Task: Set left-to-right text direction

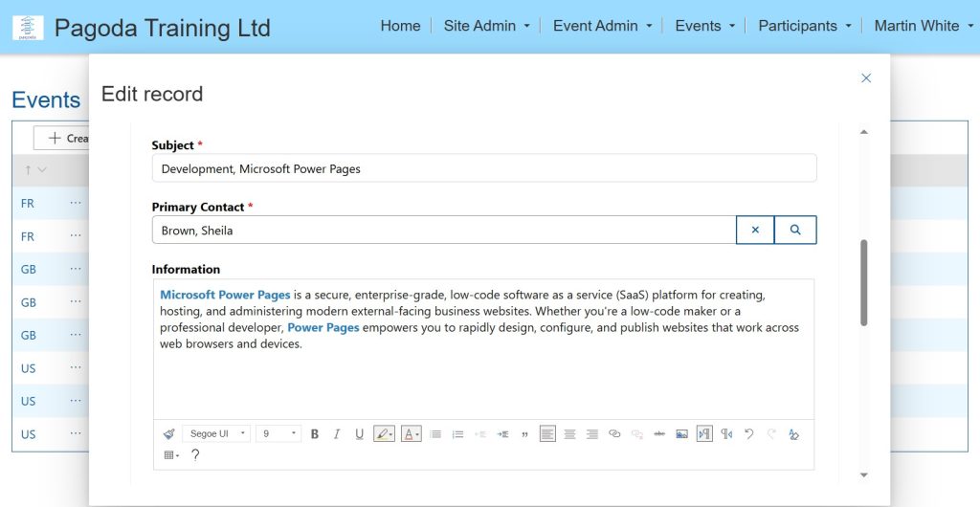Action: [704, 434]
